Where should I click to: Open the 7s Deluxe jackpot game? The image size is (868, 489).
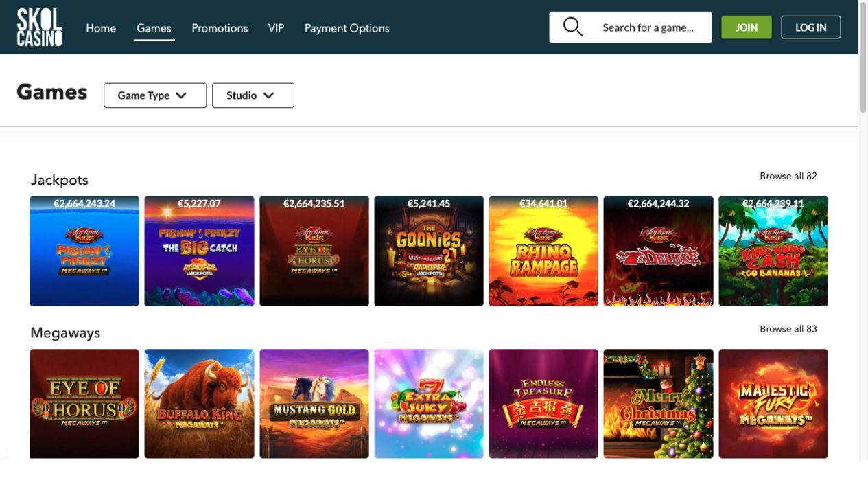click(x=659, y=251)
